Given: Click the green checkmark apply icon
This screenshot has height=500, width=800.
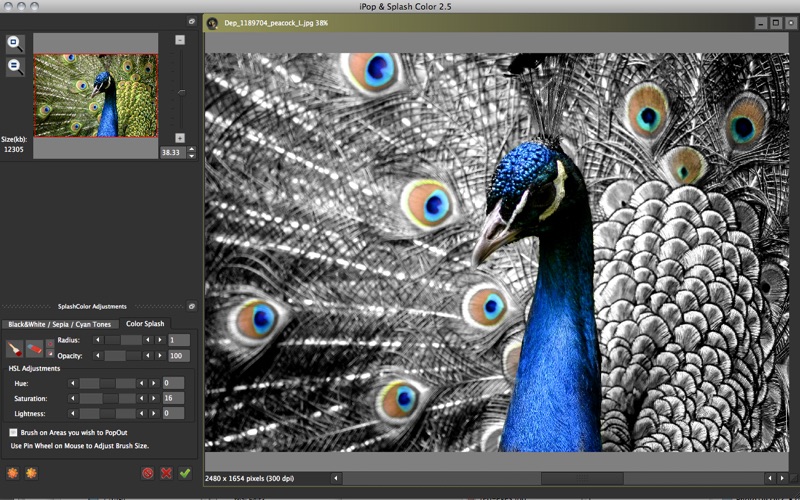Looking at the screenshot, I should [x=185, y=473].
